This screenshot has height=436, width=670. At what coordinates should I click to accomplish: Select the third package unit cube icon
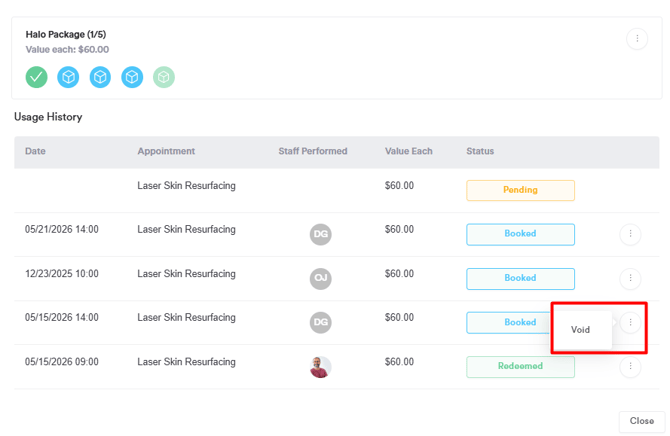[x=100, y=77]
